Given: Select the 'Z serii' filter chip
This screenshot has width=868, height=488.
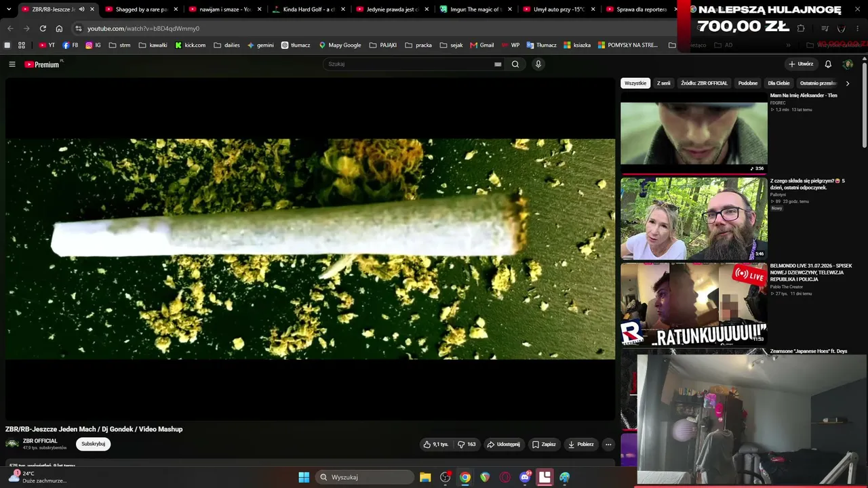Looking at the screenshot, I should [x=664, y=83].
